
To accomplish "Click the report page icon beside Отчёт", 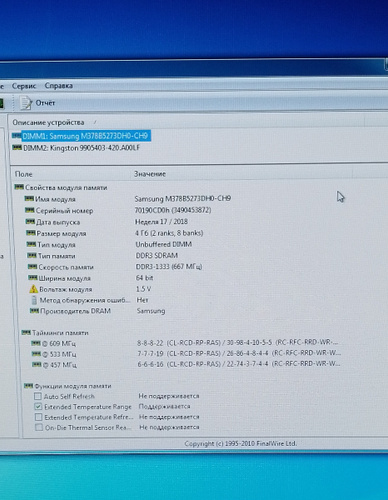I will click(26, 103).
